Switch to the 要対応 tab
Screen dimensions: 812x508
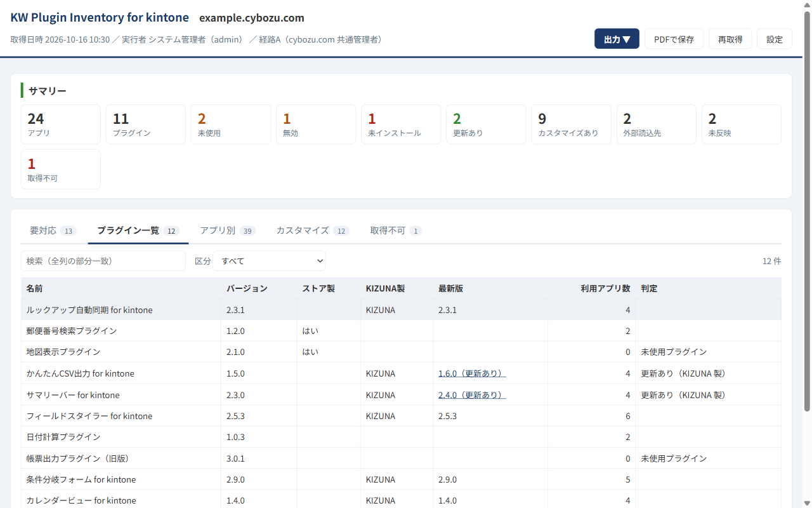[53, 231]
